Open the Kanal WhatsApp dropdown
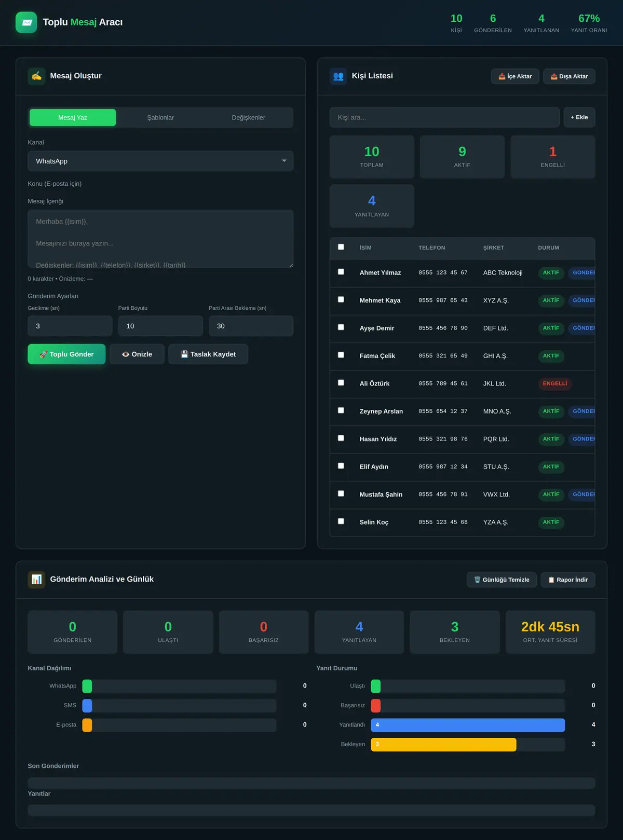This screenshot has width=623, height=840. pos(160,161)
